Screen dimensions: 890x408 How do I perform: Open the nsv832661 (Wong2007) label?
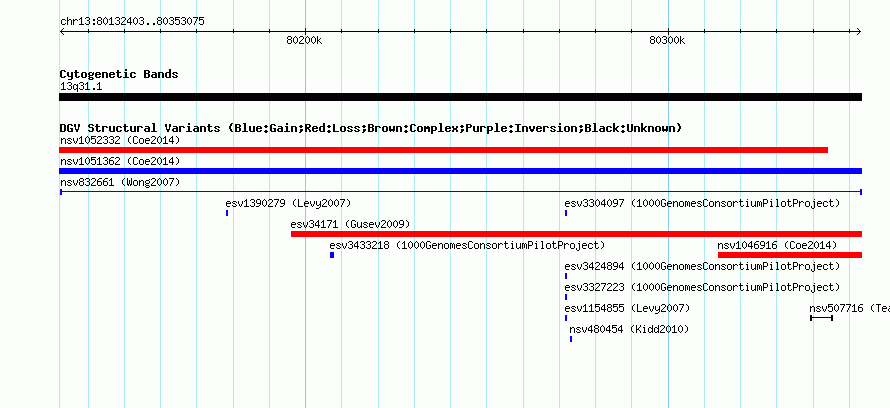coord(120,182)
